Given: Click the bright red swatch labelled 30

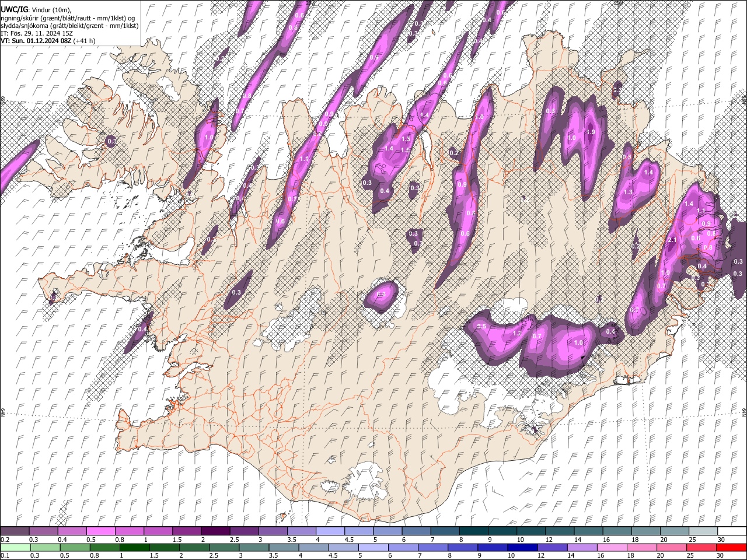Looking at the screenshot, I should 732,547.
